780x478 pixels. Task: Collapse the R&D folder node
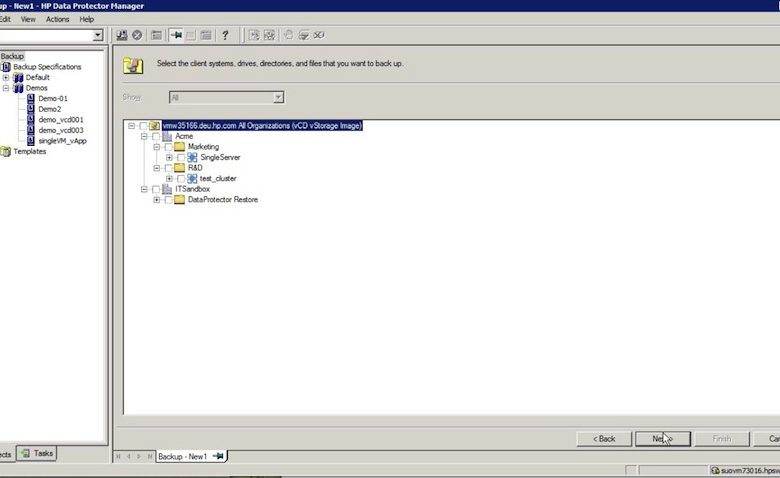tap(157, 168)
